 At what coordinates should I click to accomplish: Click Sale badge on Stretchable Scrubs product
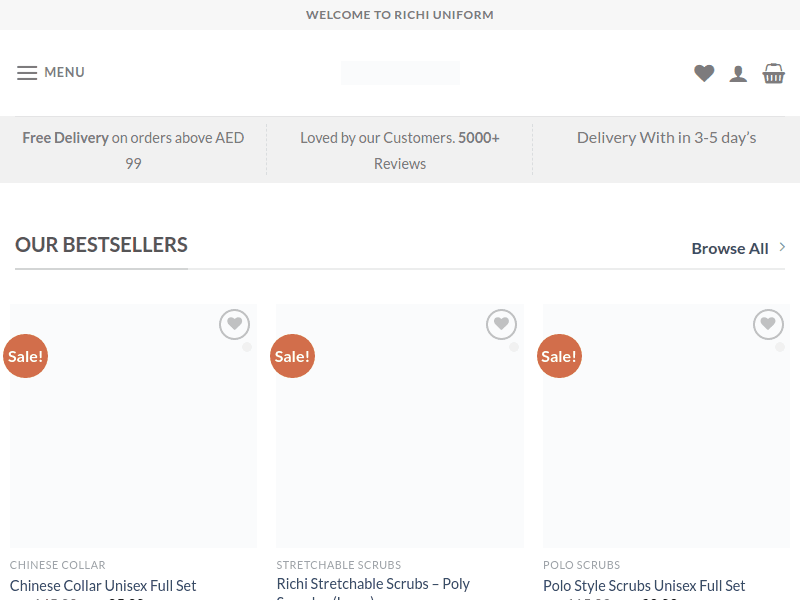[x=292, y=356]
